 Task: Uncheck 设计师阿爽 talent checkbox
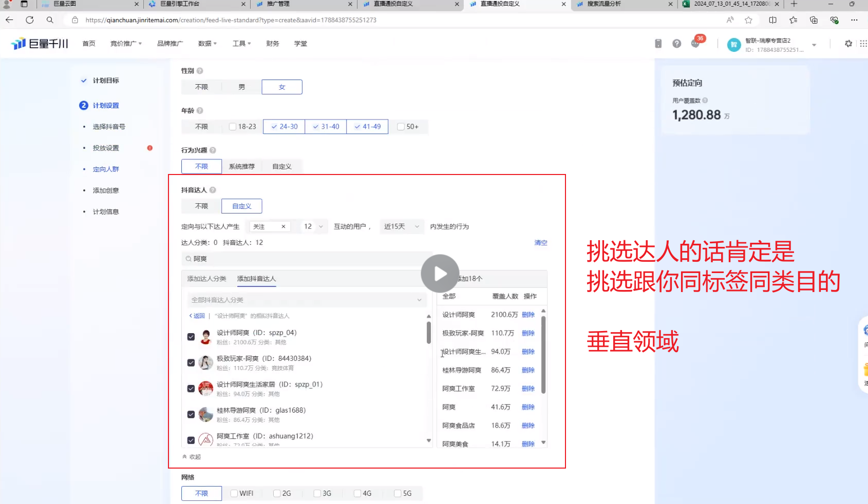tap(191, 337)
